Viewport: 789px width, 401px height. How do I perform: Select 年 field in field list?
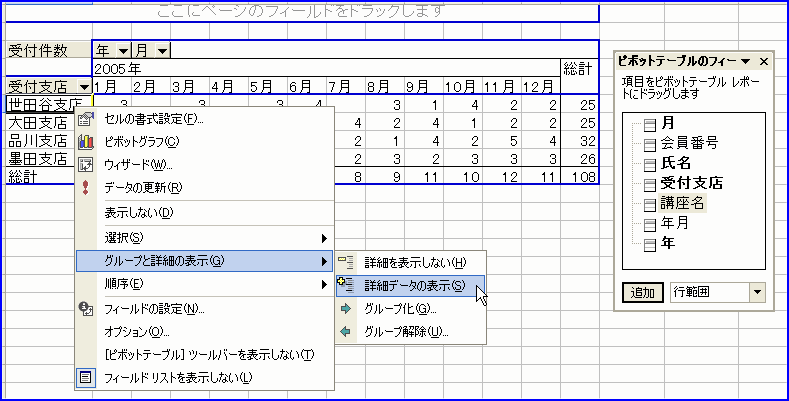[668, 243]
